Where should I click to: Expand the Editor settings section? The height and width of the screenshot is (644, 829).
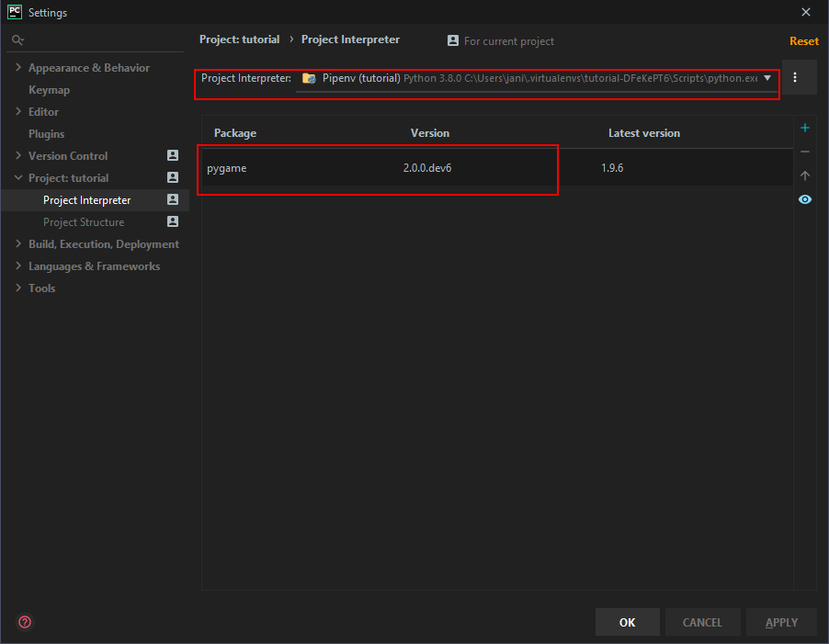(18, 111)
